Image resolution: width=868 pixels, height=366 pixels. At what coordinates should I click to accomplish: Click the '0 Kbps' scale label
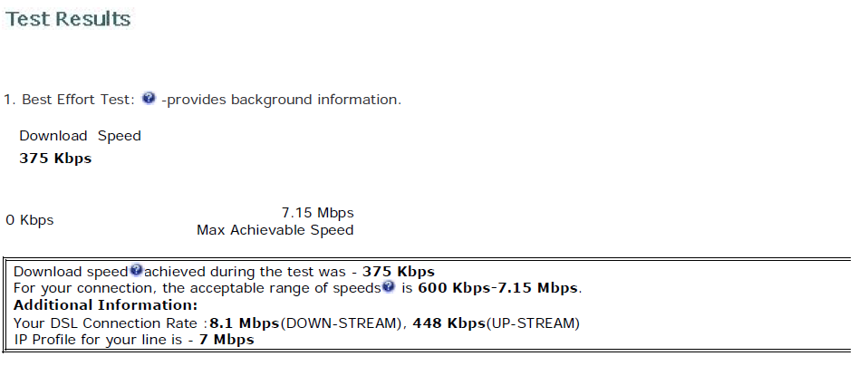tap(30, 220)
